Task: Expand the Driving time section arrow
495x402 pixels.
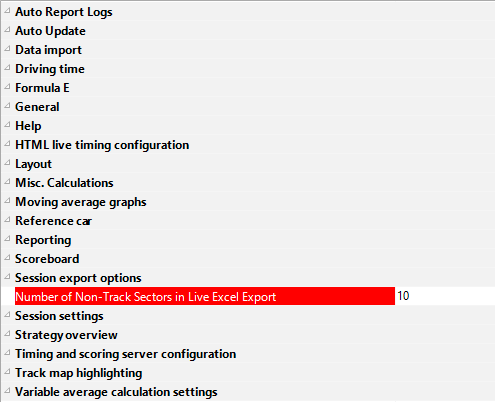Action: tap(7, 68)
